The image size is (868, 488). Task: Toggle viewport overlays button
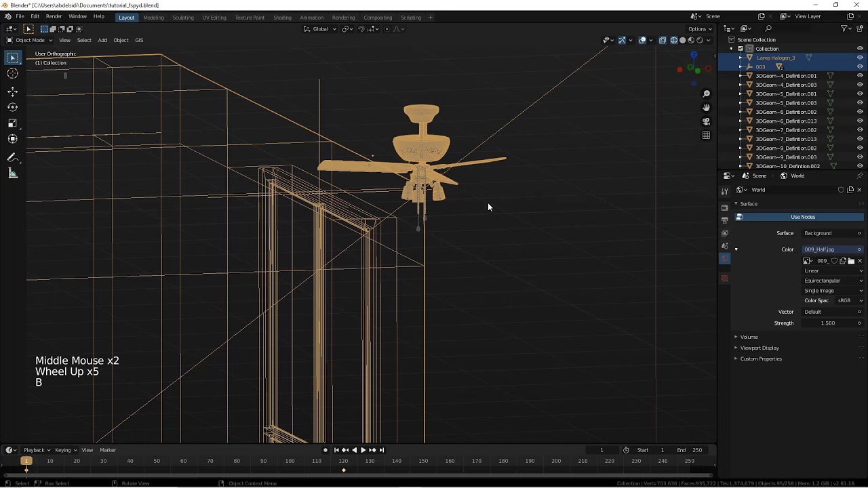click(x=642, y=40)
